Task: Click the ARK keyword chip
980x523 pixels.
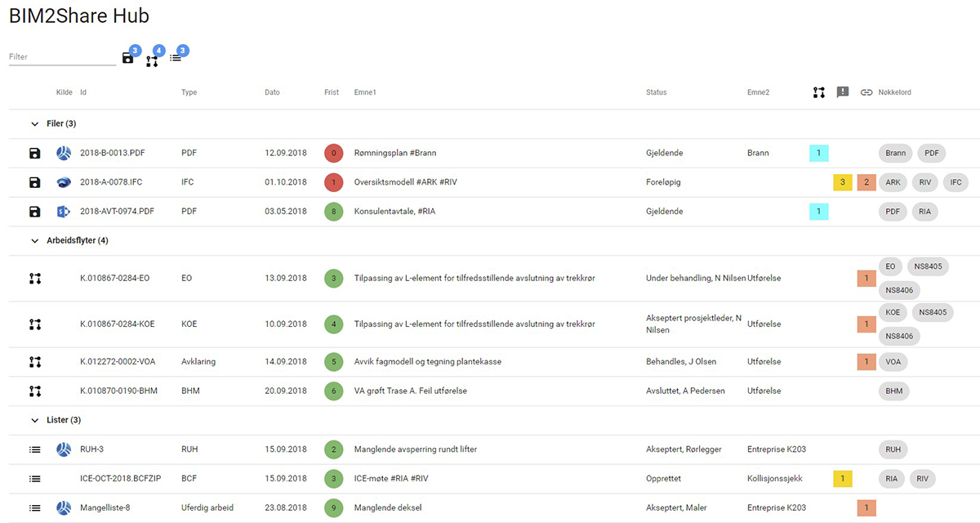Action: coord(893,182)
